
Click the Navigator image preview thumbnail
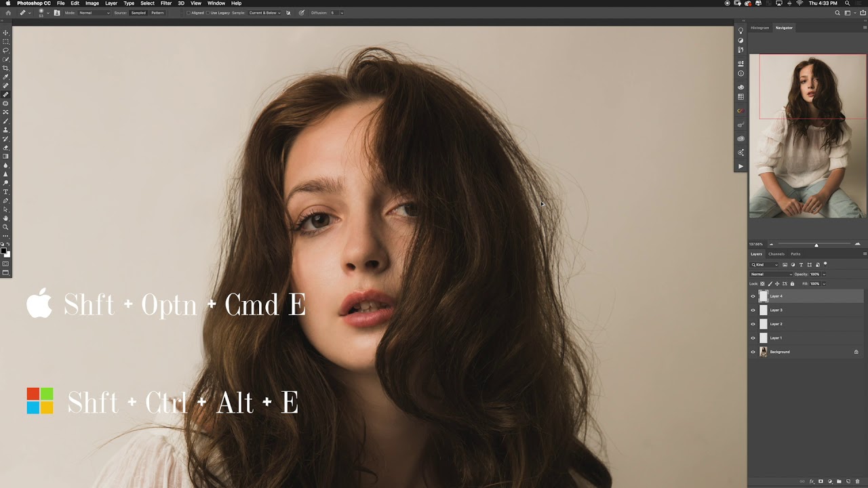[807, 136]
